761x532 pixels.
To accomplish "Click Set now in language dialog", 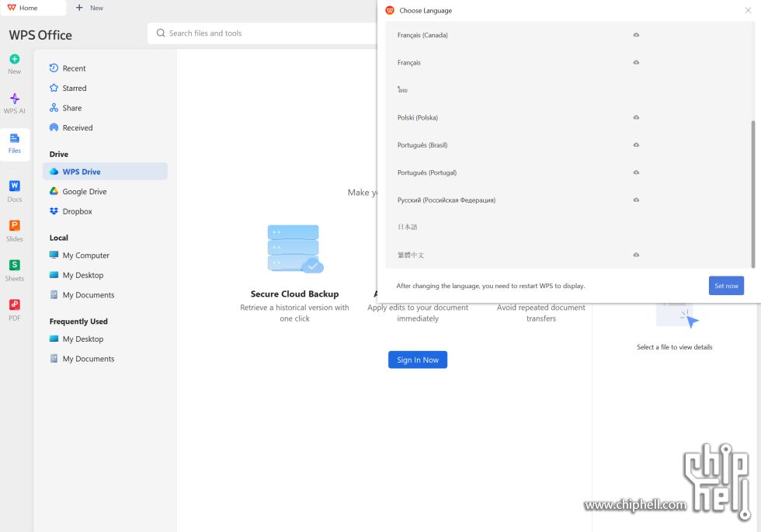I will click(726, 287).
